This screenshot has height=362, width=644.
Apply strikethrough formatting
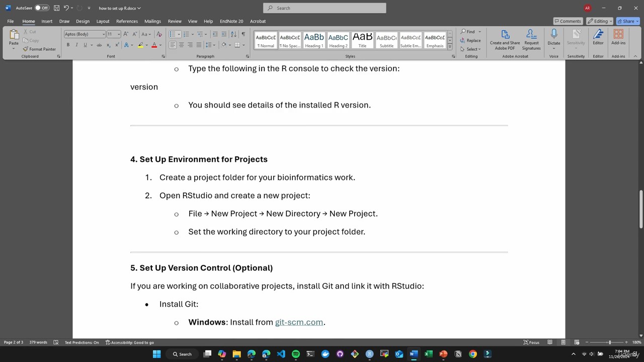99,45
